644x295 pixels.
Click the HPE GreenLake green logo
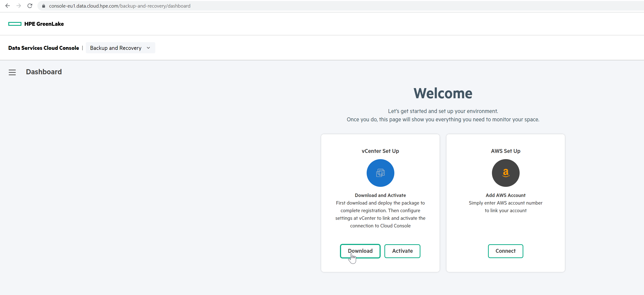click(x=15, y=24)
